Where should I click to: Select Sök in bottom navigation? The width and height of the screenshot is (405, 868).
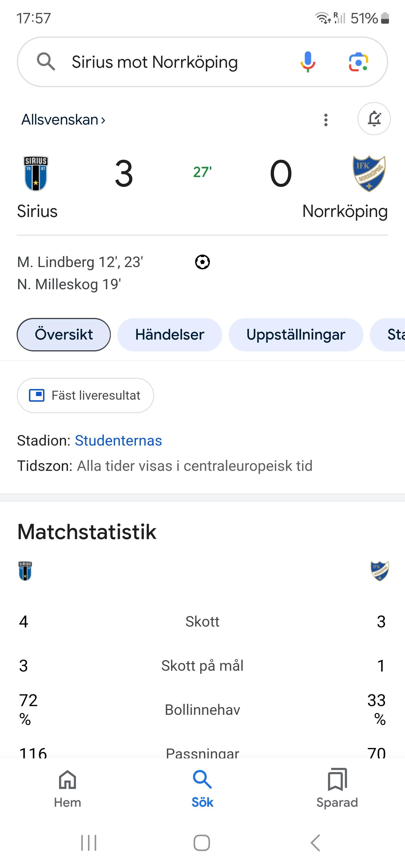click(202, 788)
